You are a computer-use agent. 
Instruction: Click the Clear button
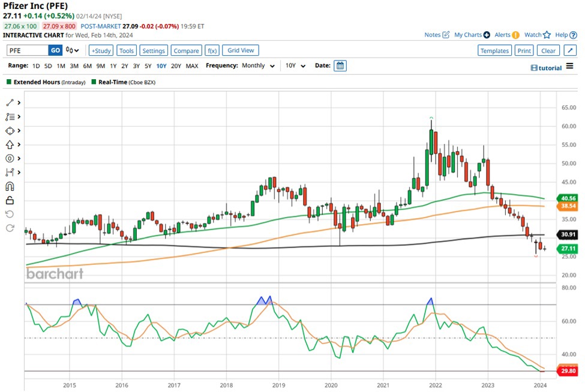548,50
